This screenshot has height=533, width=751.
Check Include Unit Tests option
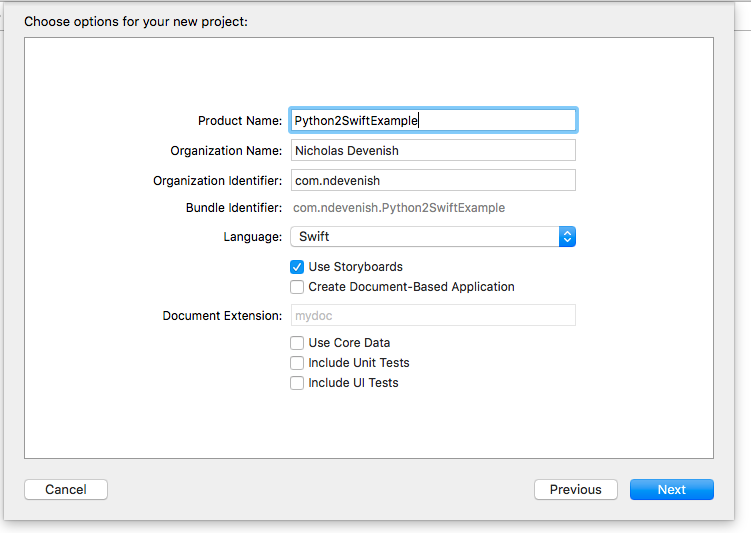click(x=297, y=363)
